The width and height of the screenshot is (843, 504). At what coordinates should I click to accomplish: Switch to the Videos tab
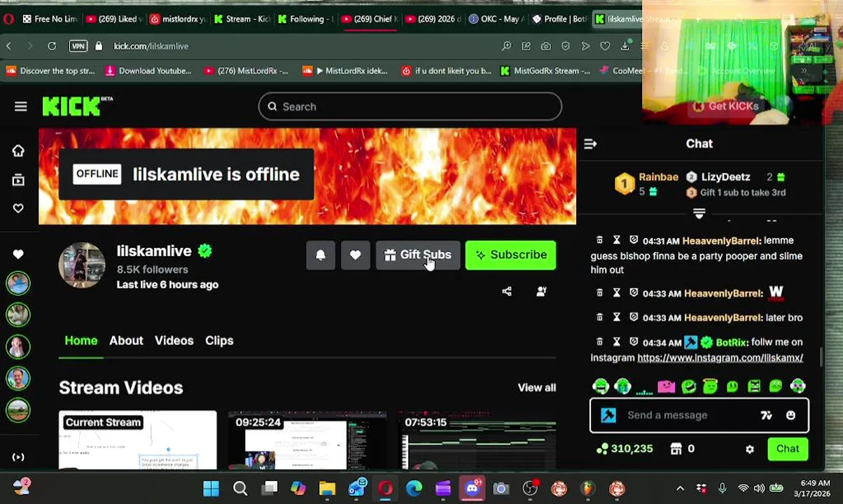pyautogui.click(x=174, y=340)
